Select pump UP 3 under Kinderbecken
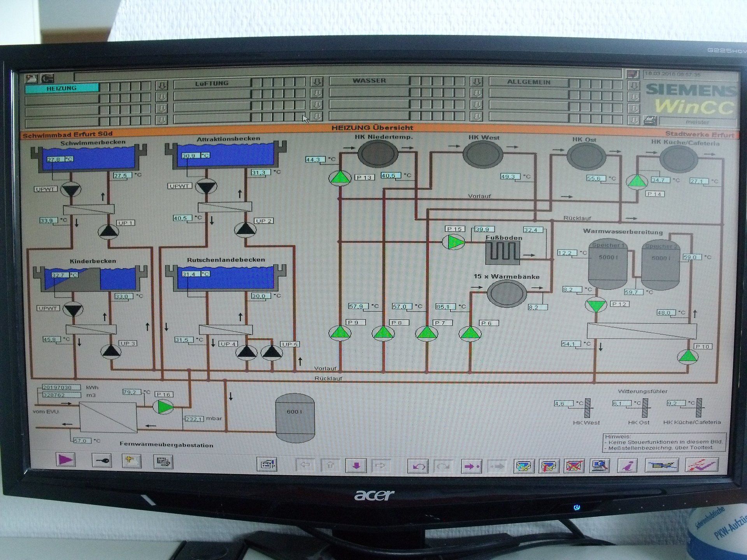 pos(111,352)
